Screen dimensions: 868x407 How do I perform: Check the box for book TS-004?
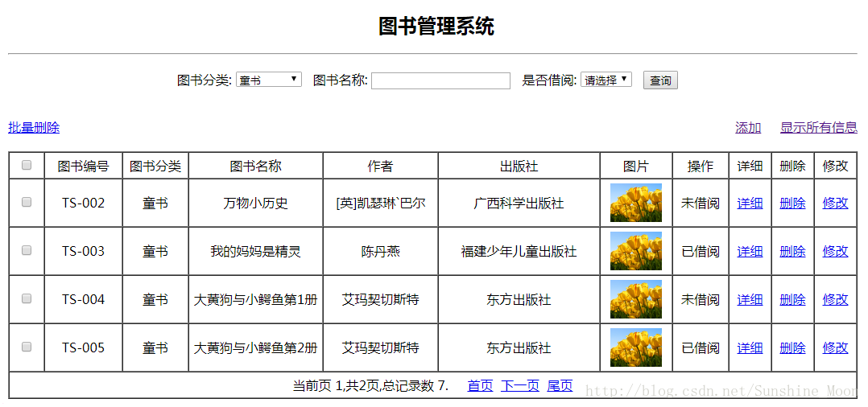click(x=27, y=298)
